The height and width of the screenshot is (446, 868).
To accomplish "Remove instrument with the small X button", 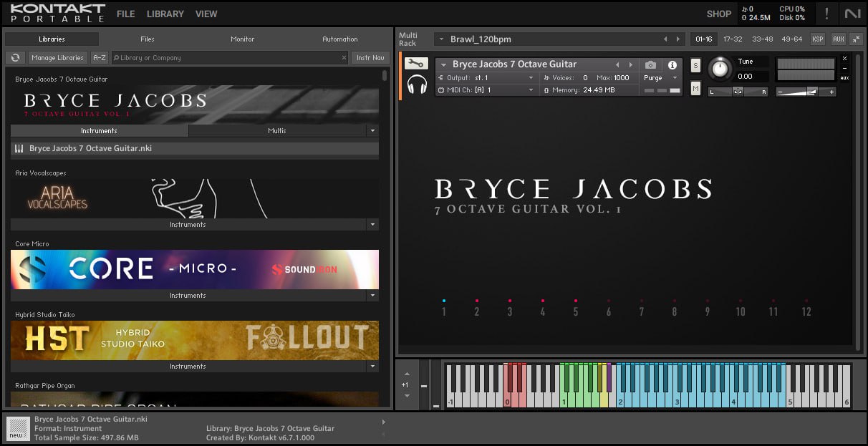I will pyautogui.click(x=844, y=59).
